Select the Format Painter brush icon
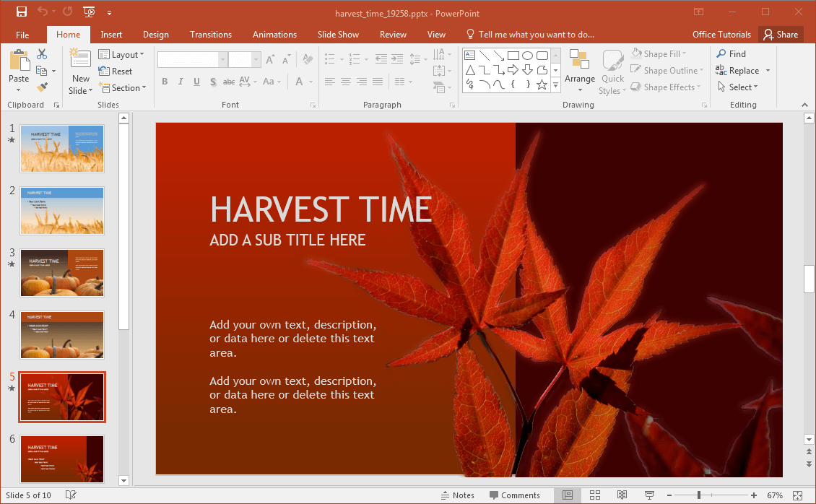The image size is (816, 504). (x=42, y=87)
